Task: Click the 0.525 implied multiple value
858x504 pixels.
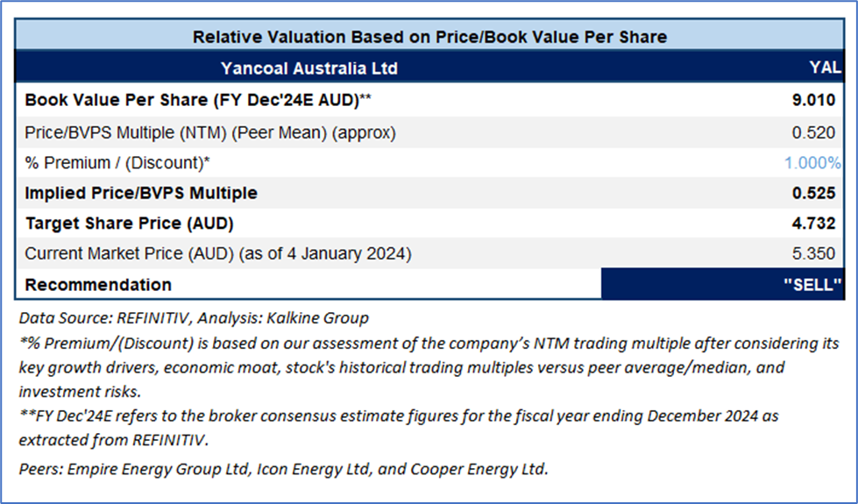Action: tap(813, 193)
